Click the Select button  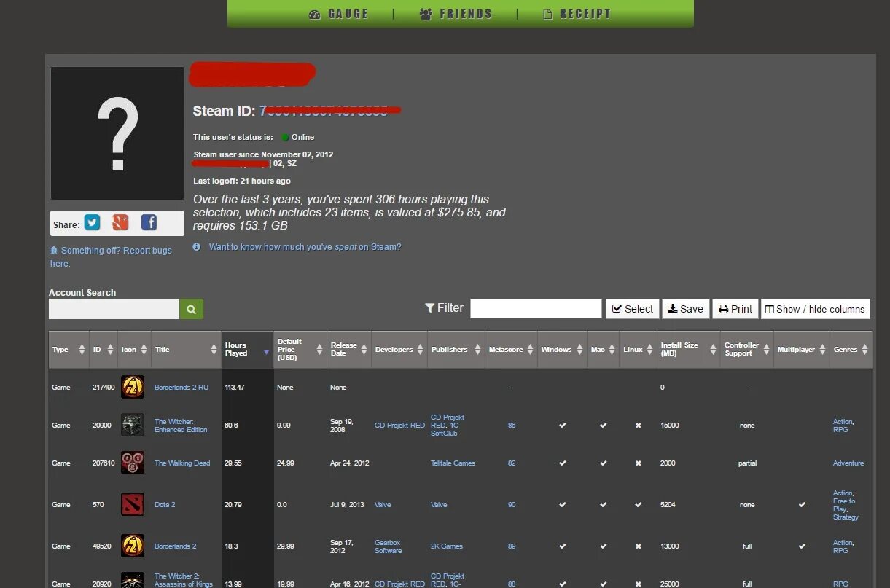click(x=632, y=309)
